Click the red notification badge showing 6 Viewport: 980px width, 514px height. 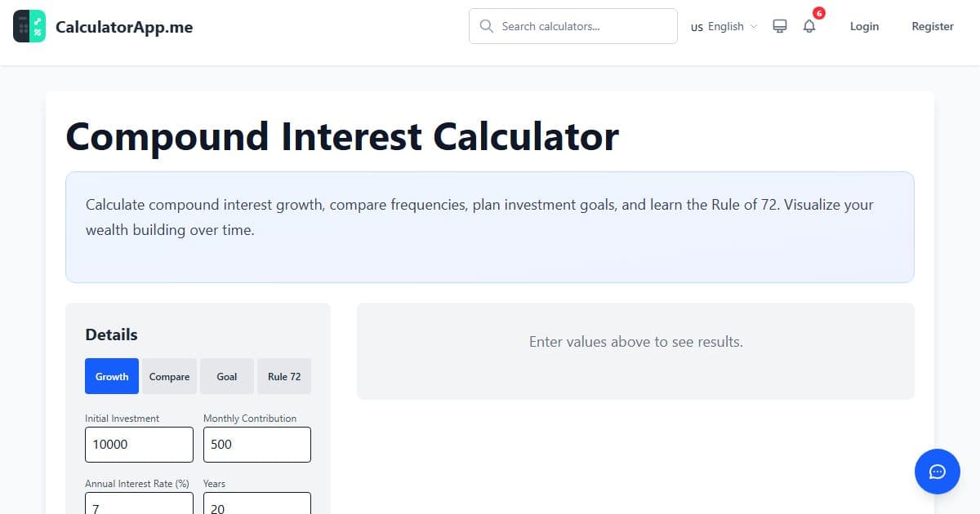pyautogui.click(x=819, y=13)
